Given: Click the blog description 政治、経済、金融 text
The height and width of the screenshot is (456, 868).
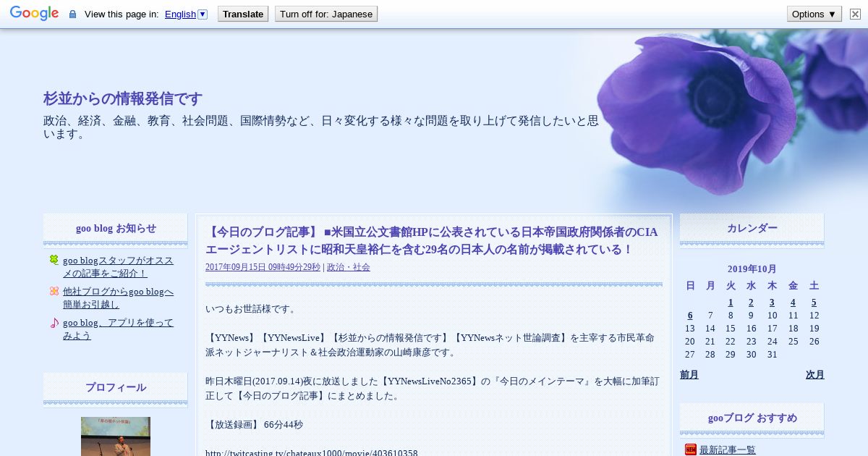Looking at the screenshot, I should tap(321, 127).
